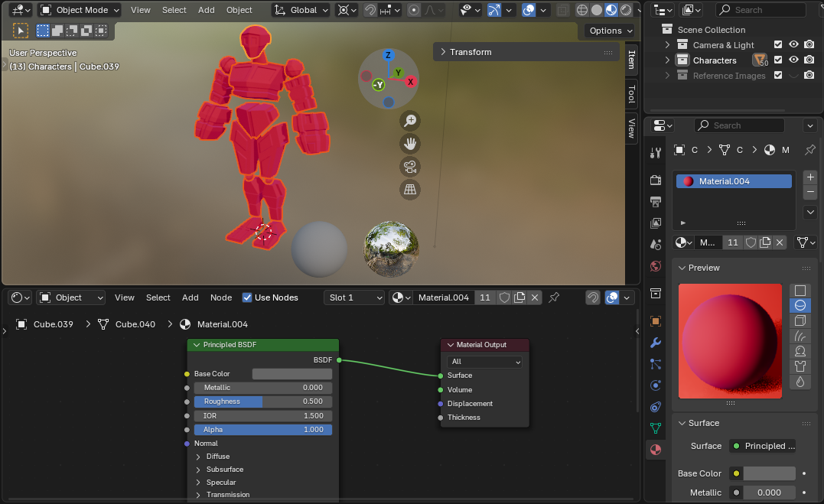The height and width of the screenshot is (504, 824).
Task: Open Add menu in 3D viewport
Action: [206, 10]
